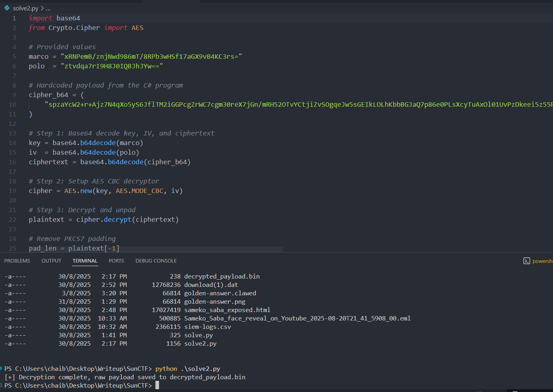Click '# Remove PKCS7 padding' comment
The image size is (553, 392).
(x=72, y=239)
